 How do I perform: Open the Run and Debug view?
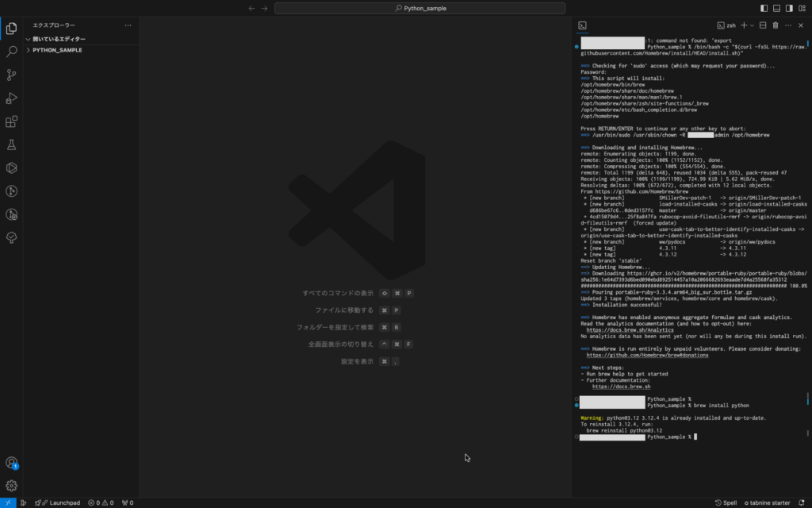[11, 98]
